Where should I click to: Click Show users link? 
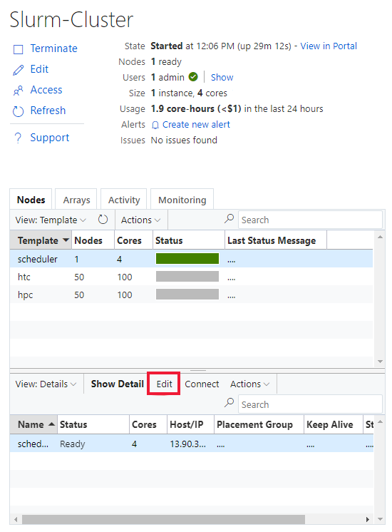pos(222,77)
